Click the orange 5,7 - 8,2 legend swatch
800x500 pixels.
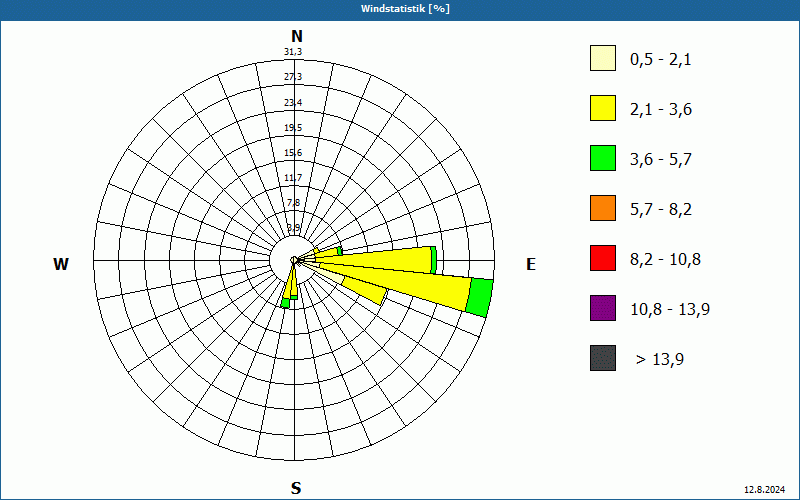(x=603, y=208)
